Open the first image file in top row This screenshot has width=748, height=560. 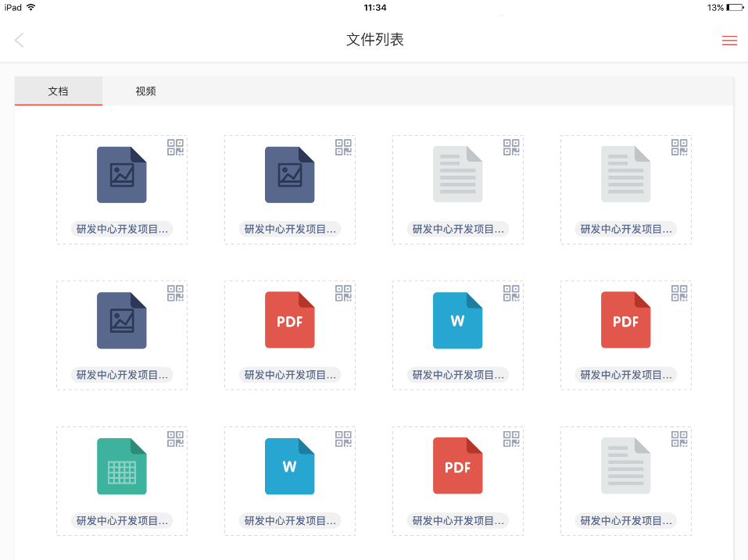[x=121, y=174]
